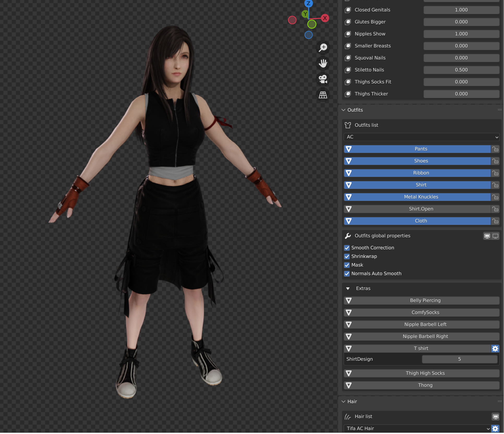Click the wrench icon beside Outfits global properties

click(348, 236)
